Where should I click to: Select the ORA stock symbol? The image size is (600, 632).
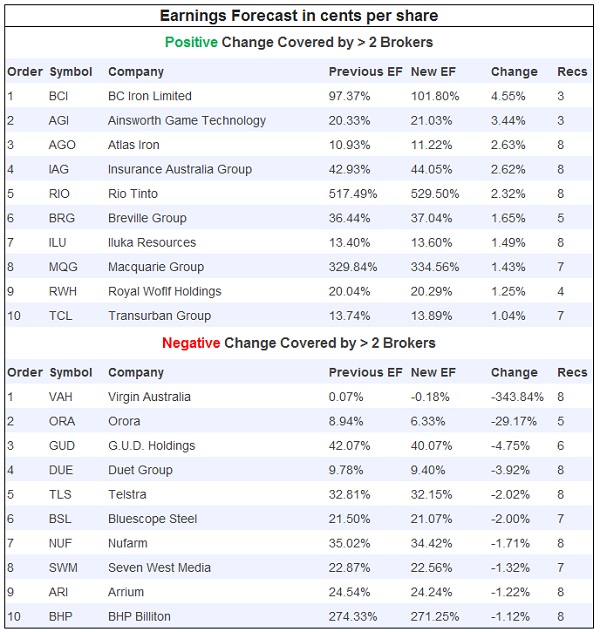[61, 421]
